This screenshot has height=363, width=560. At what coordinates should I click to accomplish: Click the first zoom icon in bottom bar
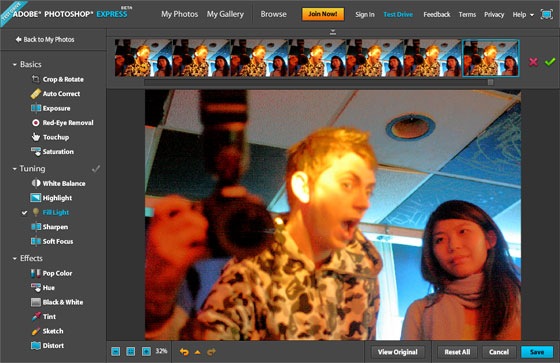pyautogui.click(x=116, y=352)
